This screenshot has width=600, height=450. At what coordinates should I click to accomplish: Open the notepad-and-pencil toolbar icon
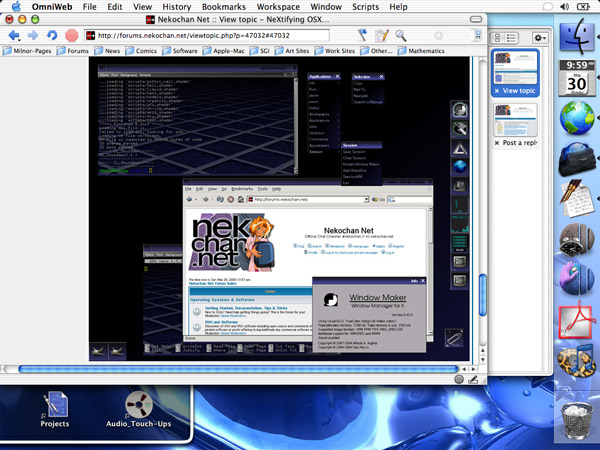point(382,35)
